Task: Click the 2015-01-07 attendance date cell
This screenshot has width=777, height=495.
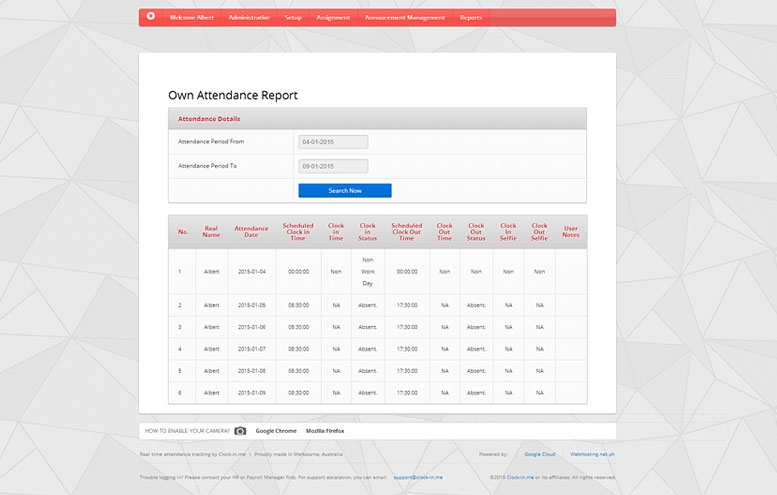Action: (252, 349)
